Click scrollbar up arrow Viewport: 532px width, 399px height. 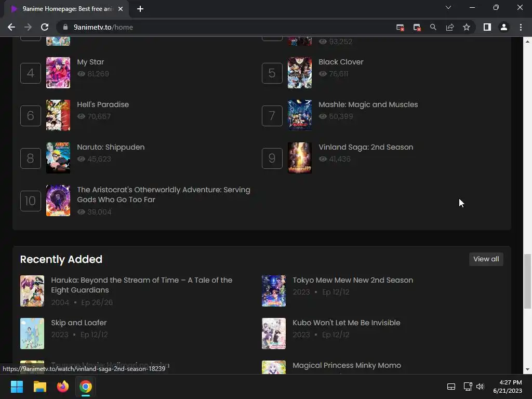pos(528,42)
